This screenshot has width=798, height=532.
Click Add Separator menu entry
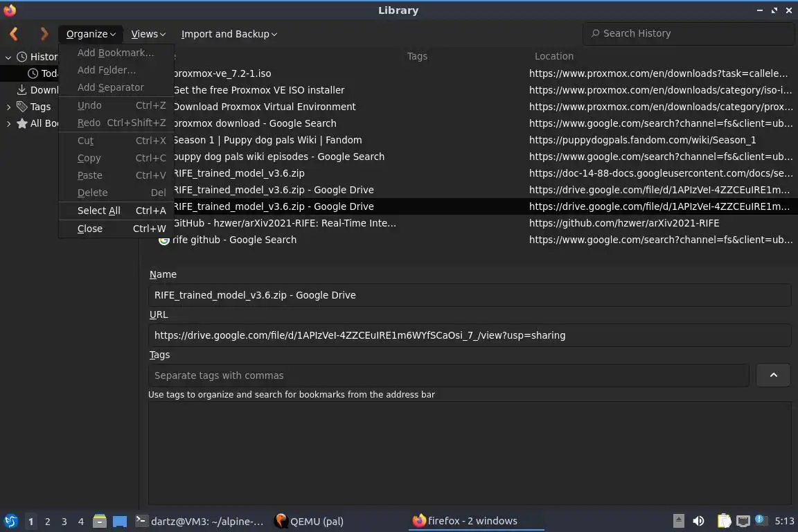116,87
